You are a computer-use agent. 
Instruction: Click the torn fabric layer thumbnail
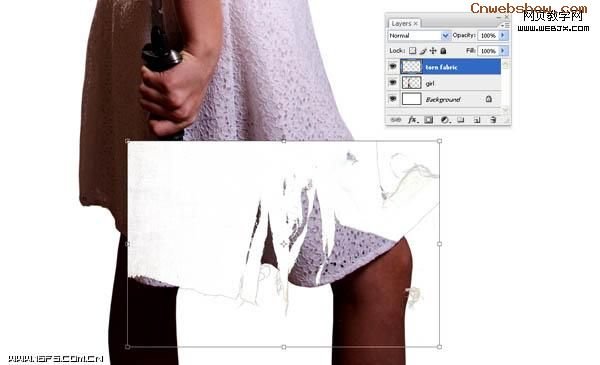412,67
